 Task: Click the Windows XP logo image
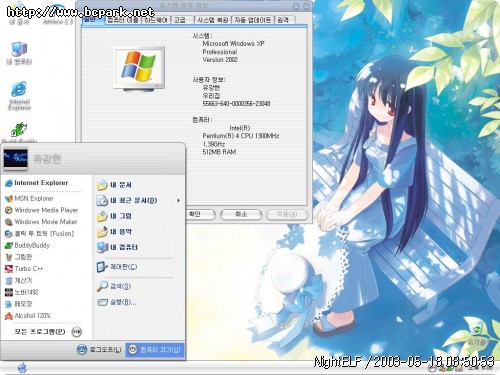pyautogui.click(x=139, y=68)
